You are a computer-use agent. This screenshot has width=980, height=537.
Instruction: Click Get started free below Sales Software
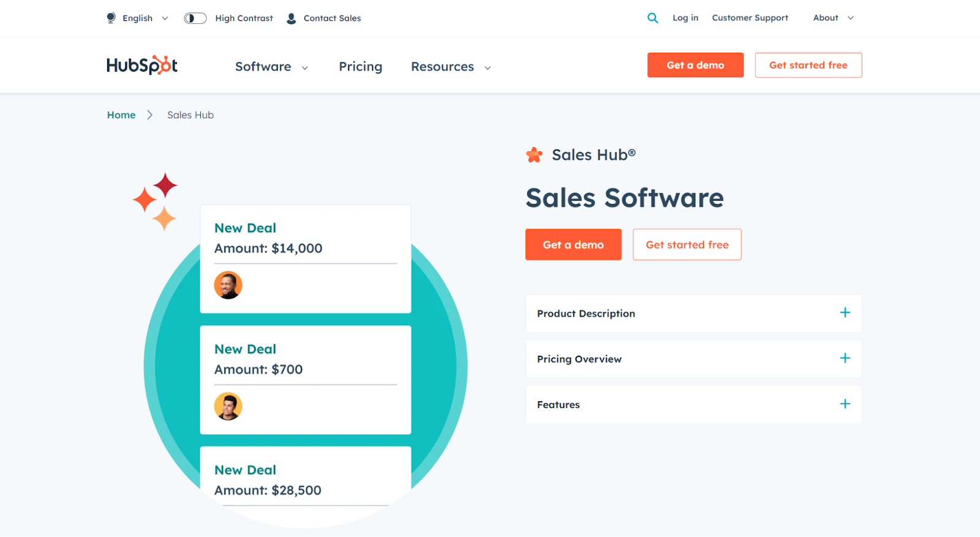coord(687,244)
